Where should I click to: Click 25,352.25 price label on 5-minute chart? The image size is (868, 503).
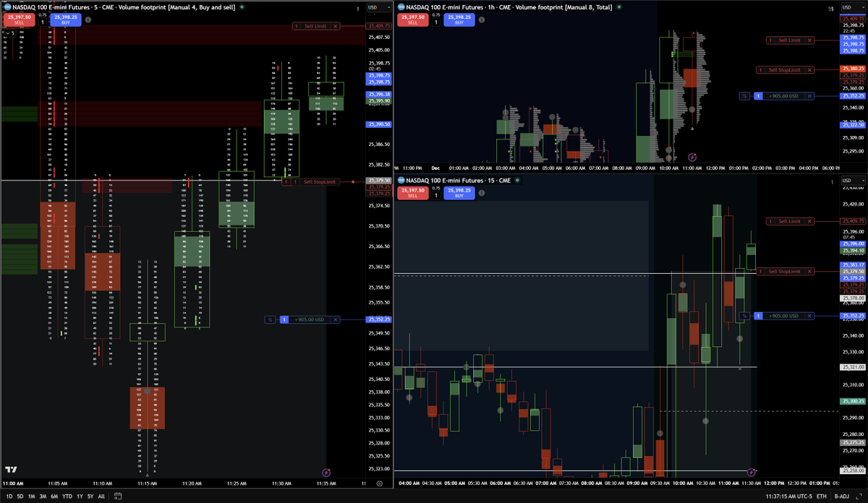click(380, 319)
